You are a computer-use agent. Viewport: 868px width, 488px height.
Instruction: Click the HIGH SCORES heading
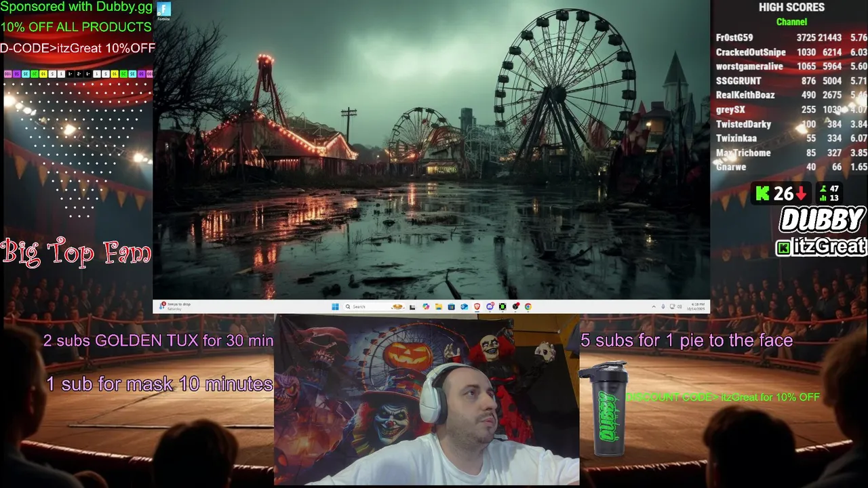pyautogui.click(x=791, y=7)
